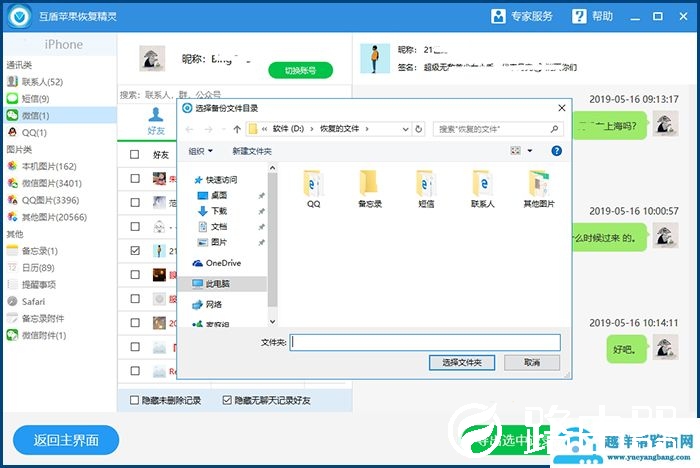Viewport: 700px width, 468px height.
Task: Select the QQ folder
Action: tap(313, 189)
